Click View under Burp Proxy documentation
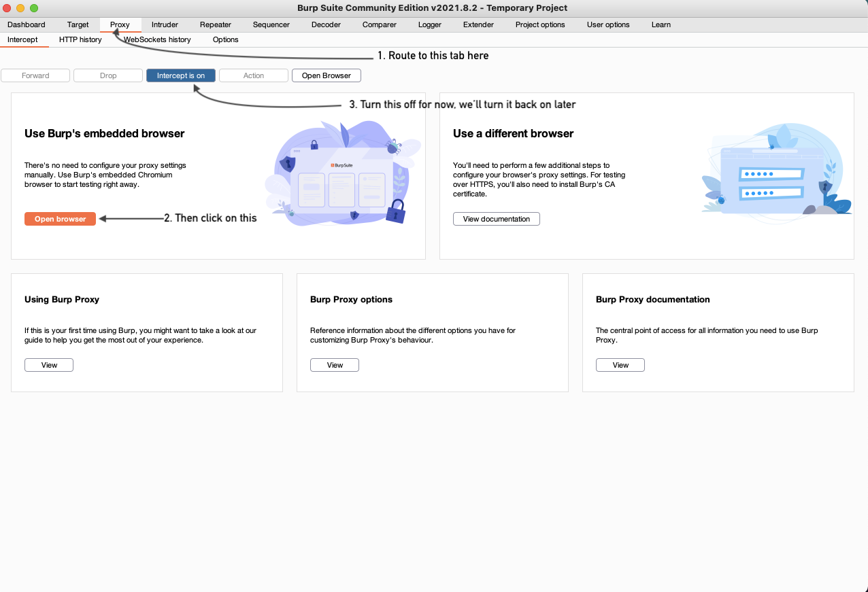Image resolution: width=868 pixels, height=592 pixels. (x=620, y=365)
